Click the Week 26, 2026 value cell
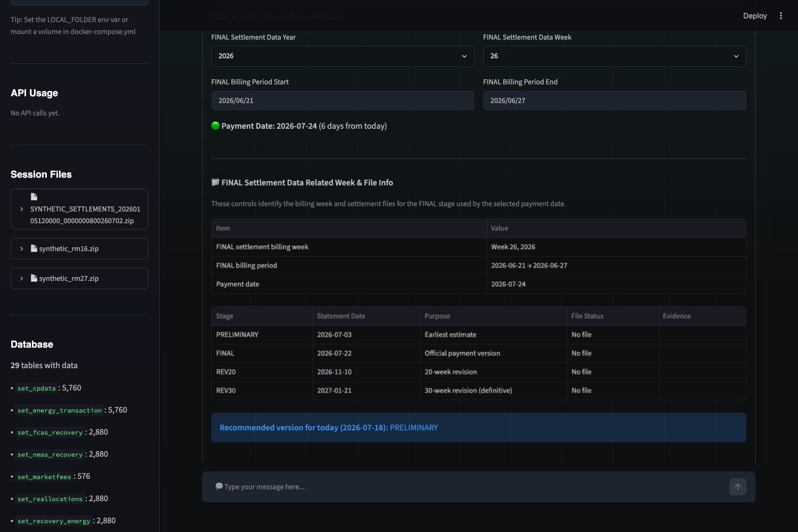This screenshot has height=532, width=798. pos(616,247)
